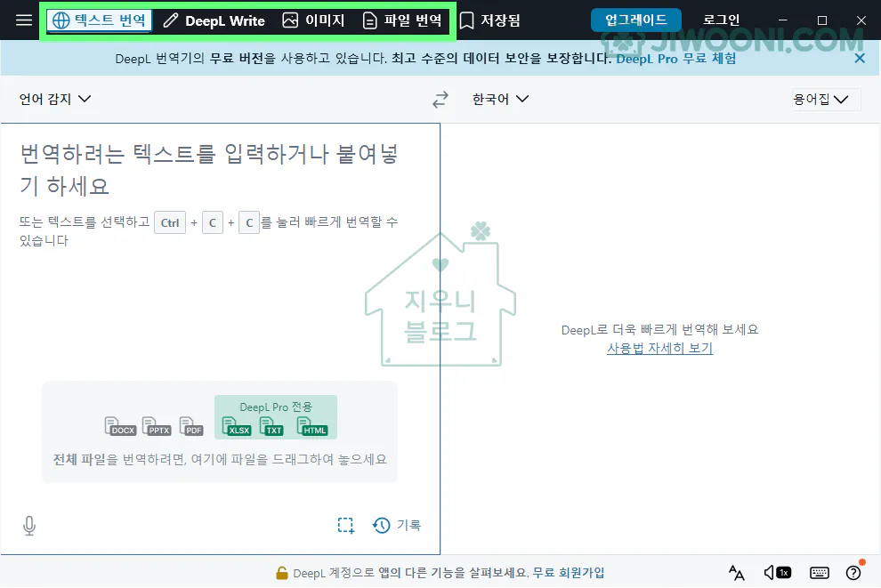
Task: Select the XLSX Pro file icon
Action: [x=237, y=428]
